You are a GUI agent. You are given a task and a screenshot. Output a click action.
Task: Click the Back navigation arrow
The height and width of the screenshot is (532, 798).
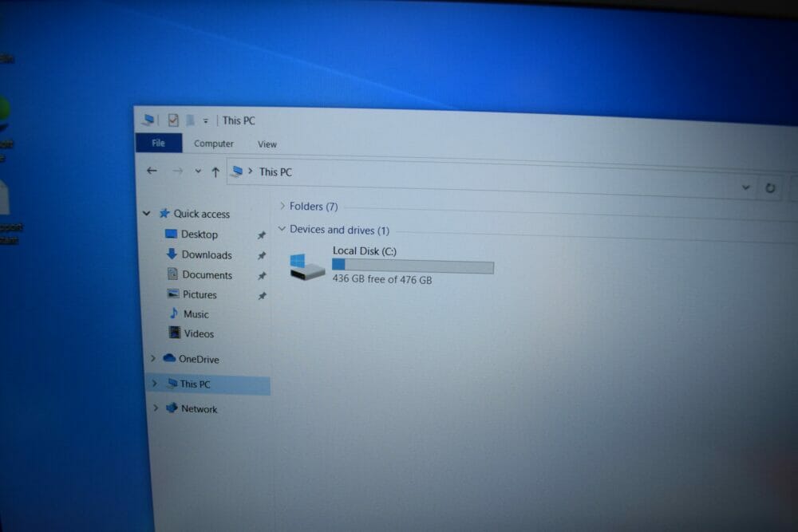tap(152, 171)
